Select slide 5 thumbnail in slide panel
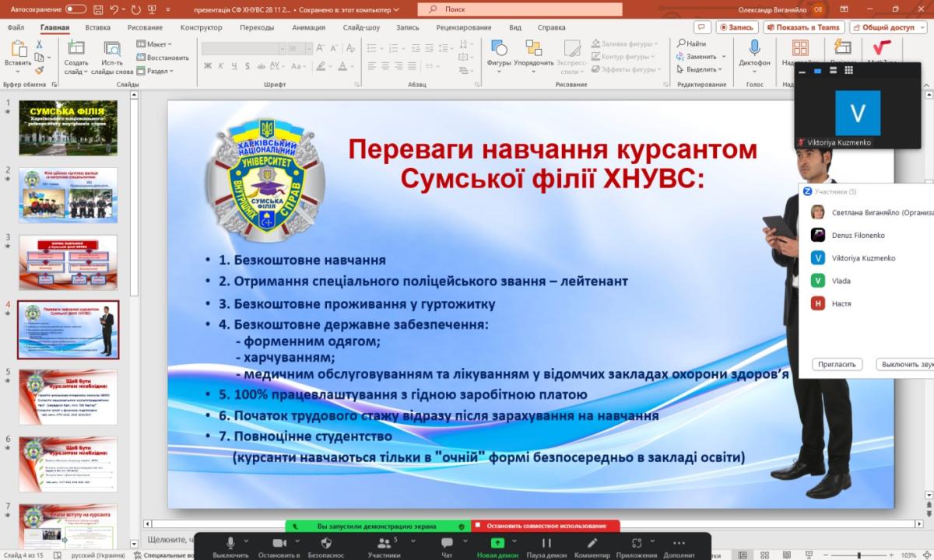The image size is (934, 560). [x=68, y=397]
